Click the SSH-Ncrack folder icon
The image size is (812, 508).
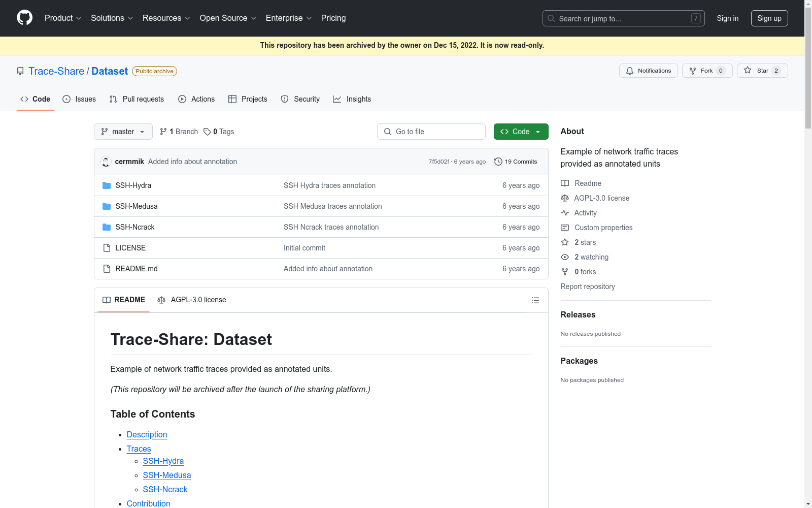(x=107, y=227)
